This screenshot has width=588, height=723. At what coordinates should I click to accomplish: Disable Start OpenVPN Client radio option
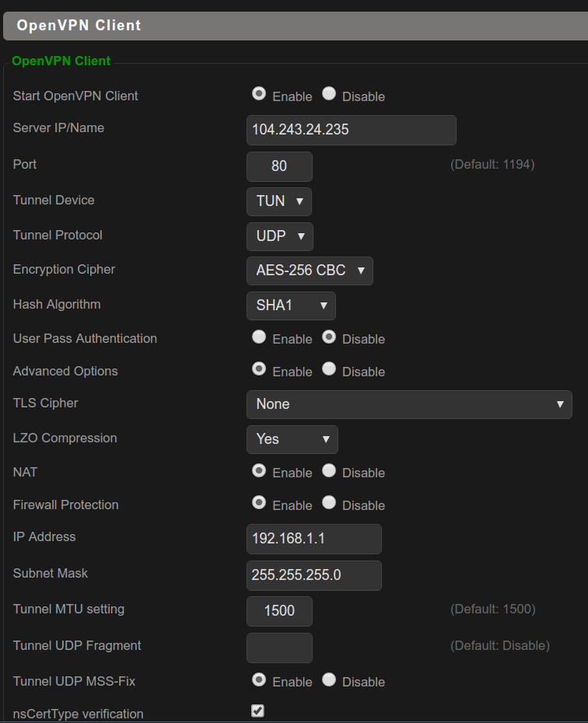point(329,93)
